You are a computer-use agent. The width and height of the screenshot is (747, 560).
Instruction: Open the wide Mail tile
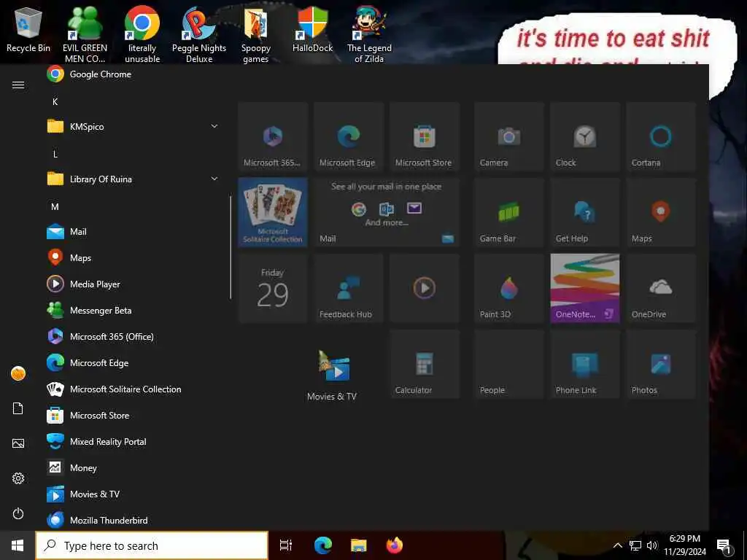[387, 212]
